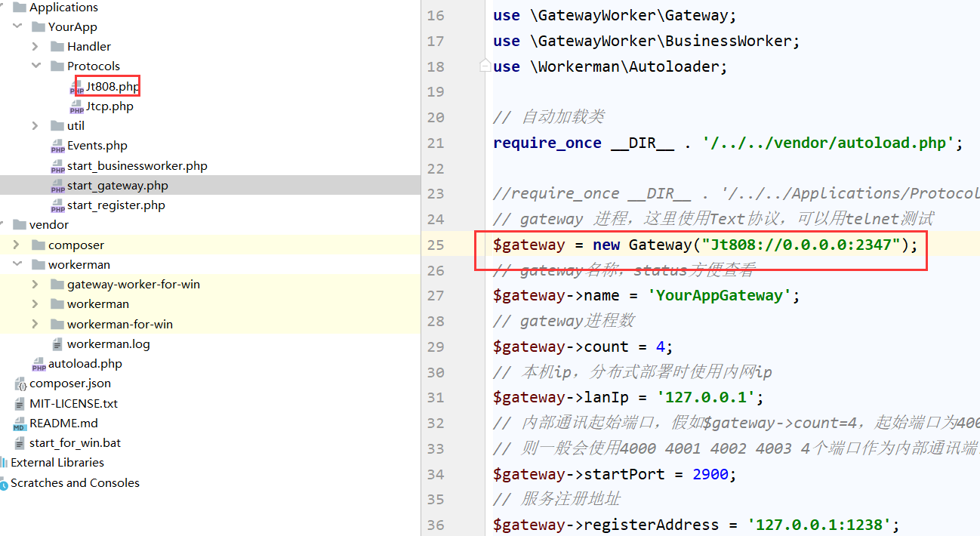The image size is (980, 536).
Task: Select workerman.log in the tree
Action: coord(109,343)
